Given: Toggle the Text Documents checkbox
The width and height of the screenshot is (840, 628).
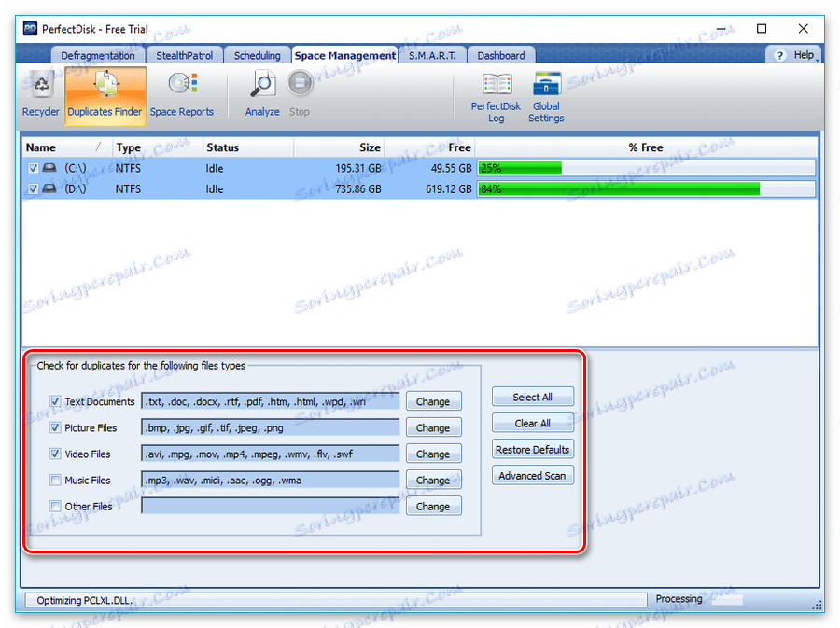Looking at the screenshot, I should [x=55, y=401].
